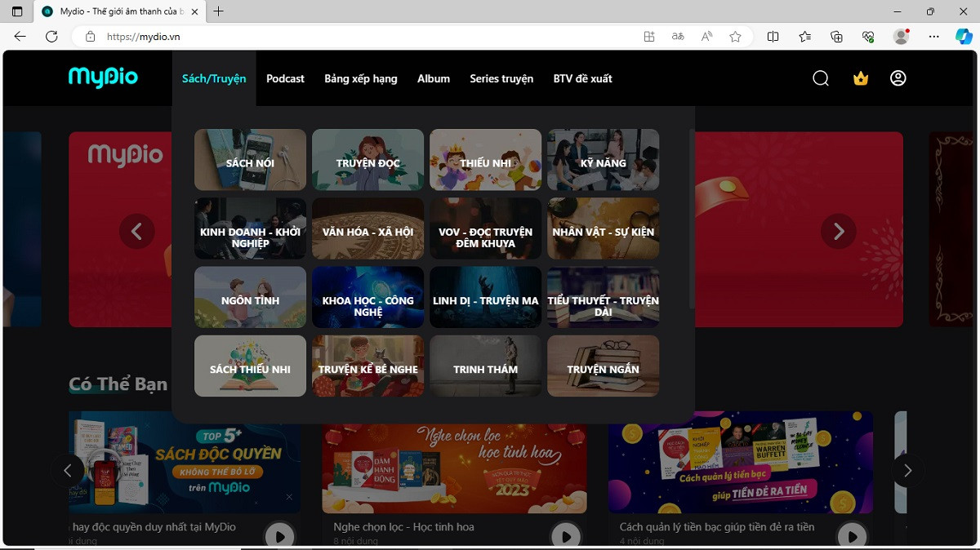This screenshot has height=550, width=980.
Task: Open the Podcast menu item
Action: tap(285, 78)
